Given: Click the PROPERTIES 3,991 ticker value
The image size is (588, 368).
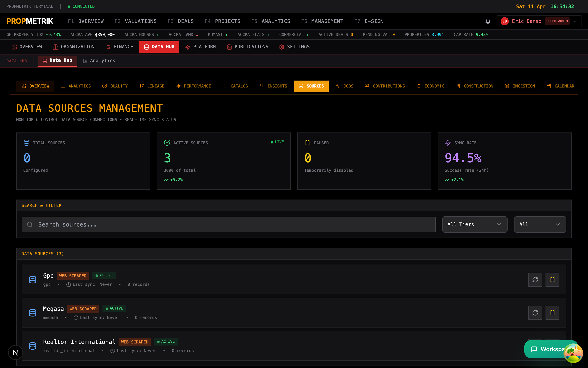Looking at the screenshot, I should (437, 35).
